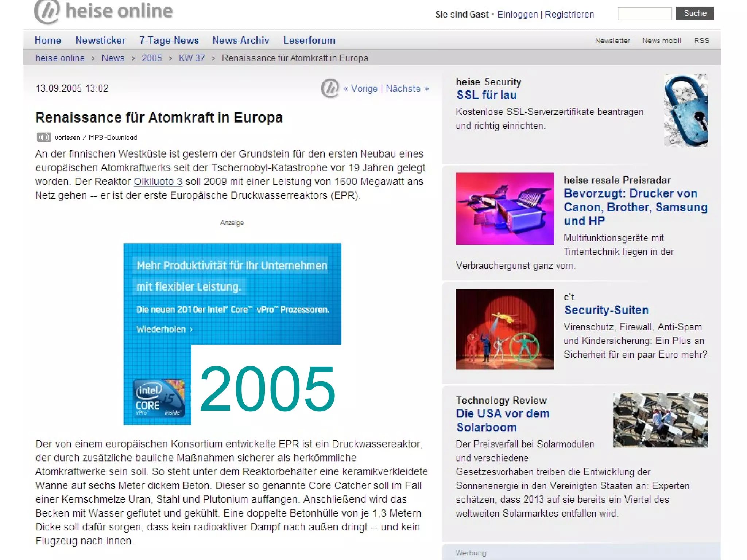Click Wiederholen in the Intel ad

[x=165, y=329]
